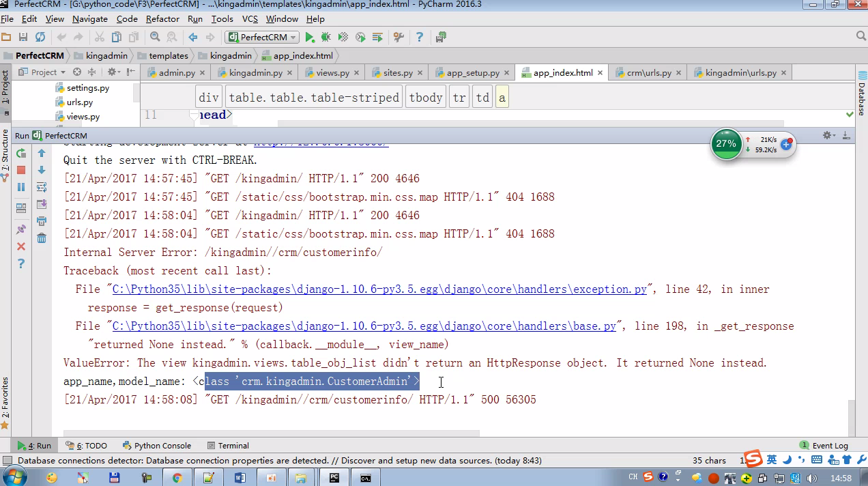868x486 pixels.
Task: Toggle pin tab in Run panel
Action: (x=21, y=229)
